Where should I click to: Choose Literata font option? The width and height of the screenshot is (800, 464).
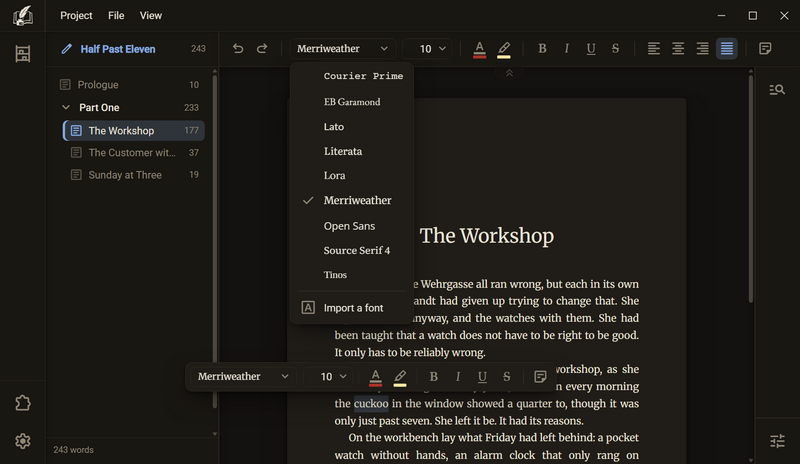tap(352, 151)
